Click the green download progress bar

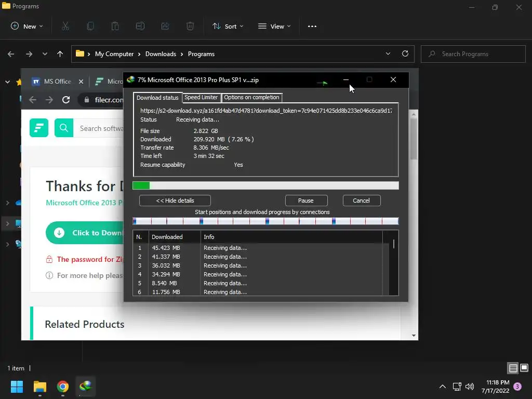pyautogui.click(x=265, y=185)
